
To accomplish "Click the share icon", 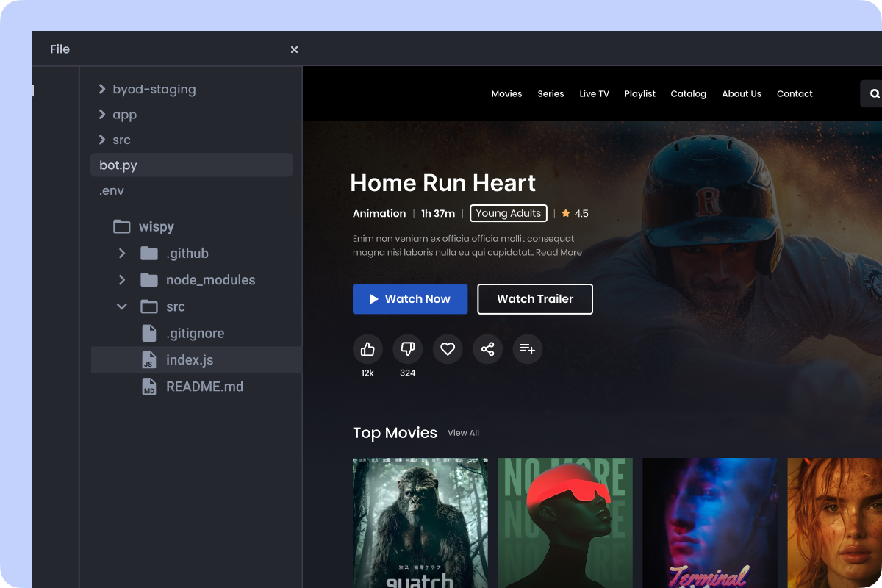I will tap(487, 349).
